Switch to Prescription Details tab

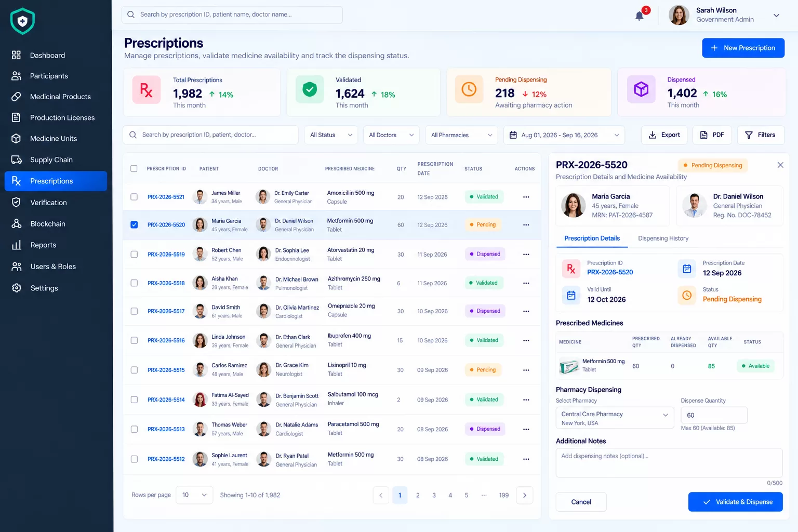[592, 238]
